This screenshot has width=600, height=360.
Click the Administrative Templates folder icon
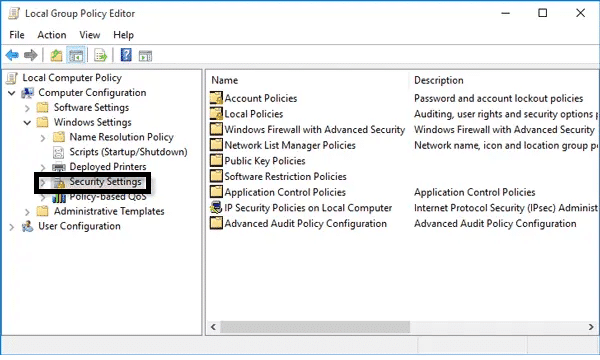pyautogui.click(x=42, y=212)
